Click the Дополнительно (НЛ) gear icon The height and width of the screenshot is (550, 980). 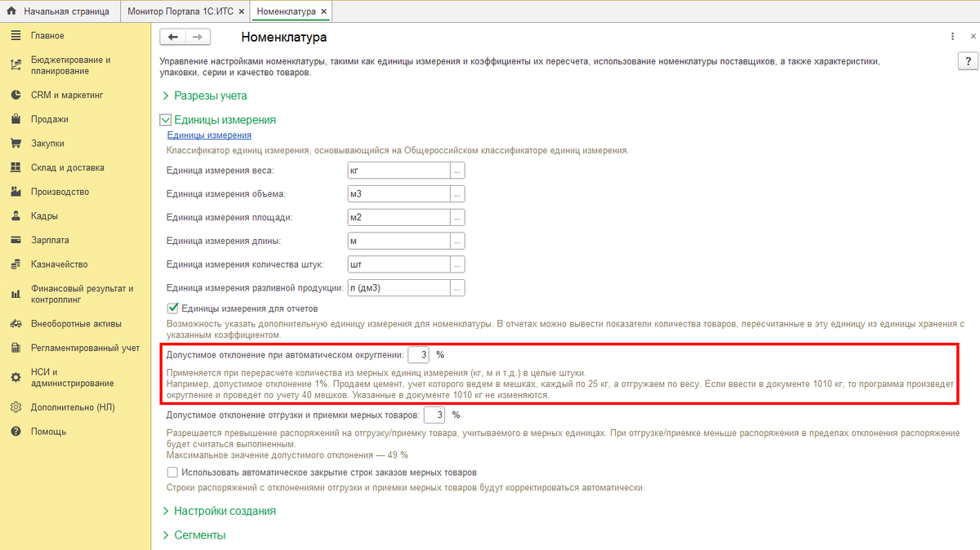click(x=15, y=406)
